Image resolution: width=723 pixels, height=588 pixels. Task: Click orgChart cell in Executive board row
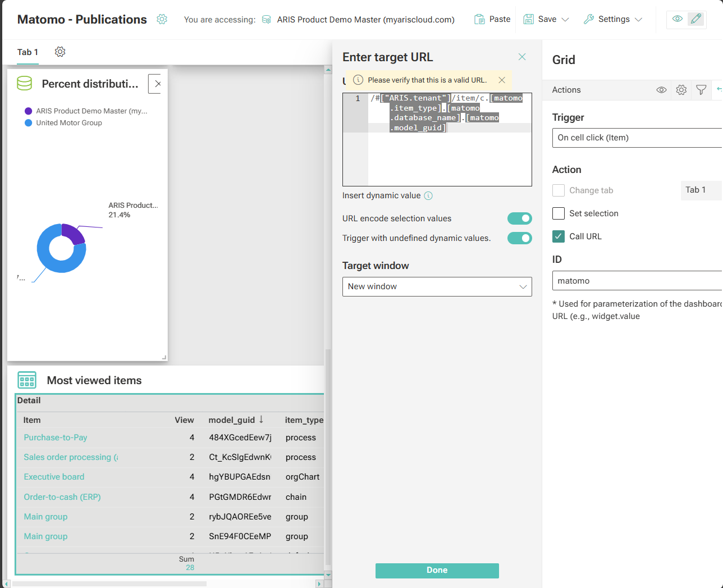[303, 477]
